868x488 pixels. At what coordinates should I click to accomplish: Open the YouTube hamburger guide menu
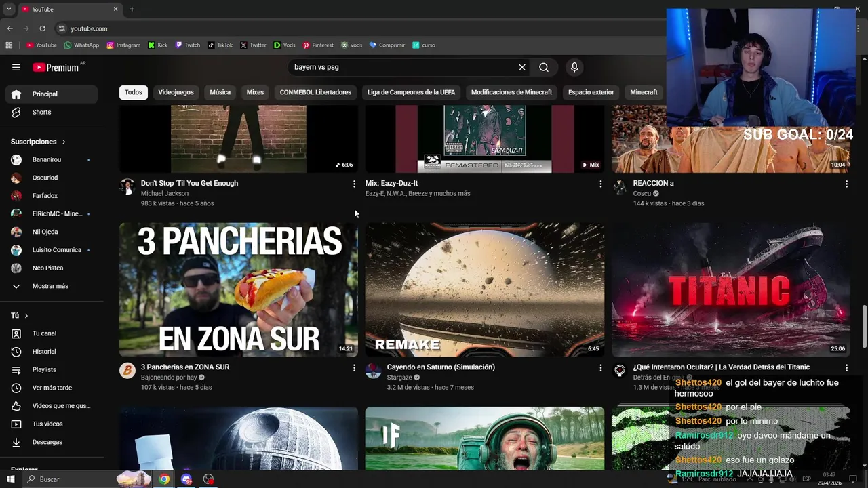pyautogui.click(x=16, y=67)
